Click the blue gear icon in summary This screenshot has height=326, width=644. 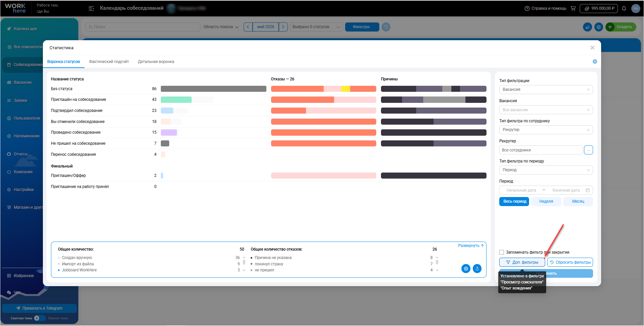(x=466, y=268)
